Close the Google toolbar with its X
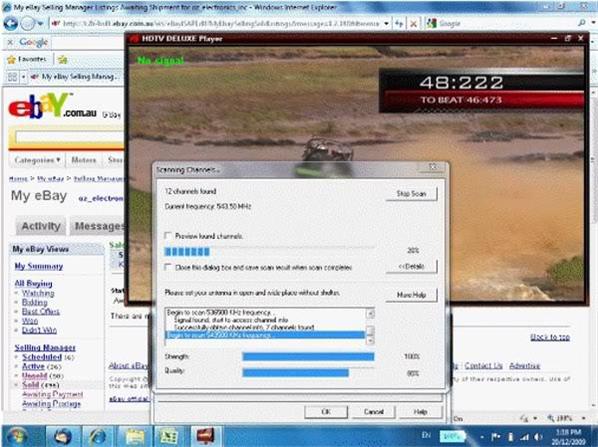598x447 pixels. [10, 42]
